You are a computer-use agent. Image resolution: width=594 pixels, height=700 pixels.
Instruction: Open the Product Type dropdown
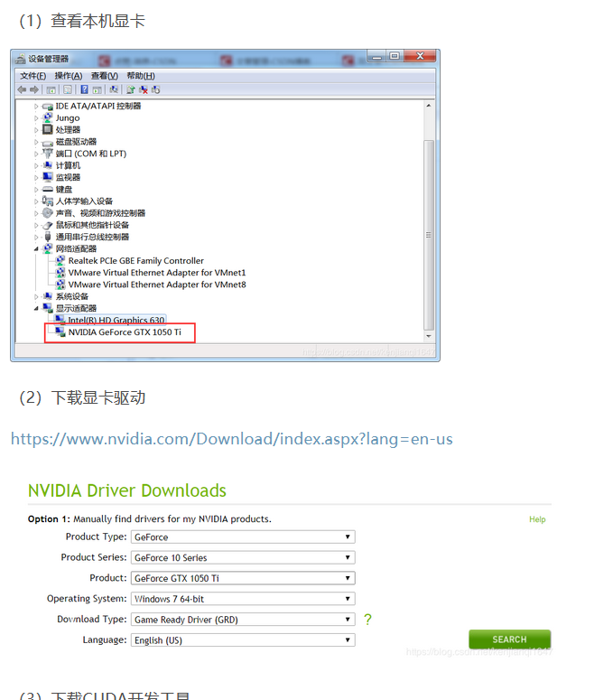[243, 537]
